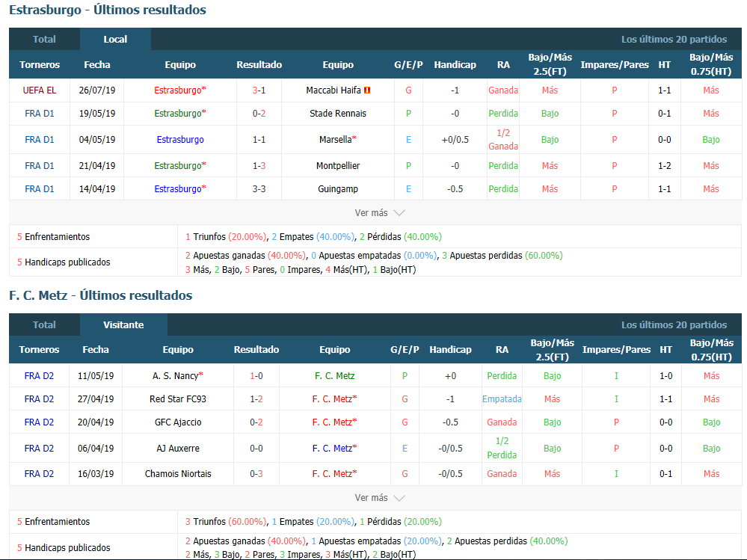747x560 pixels.
Task: Click the Resultado column header in Metz table
Action: click(x=256, y=349)
